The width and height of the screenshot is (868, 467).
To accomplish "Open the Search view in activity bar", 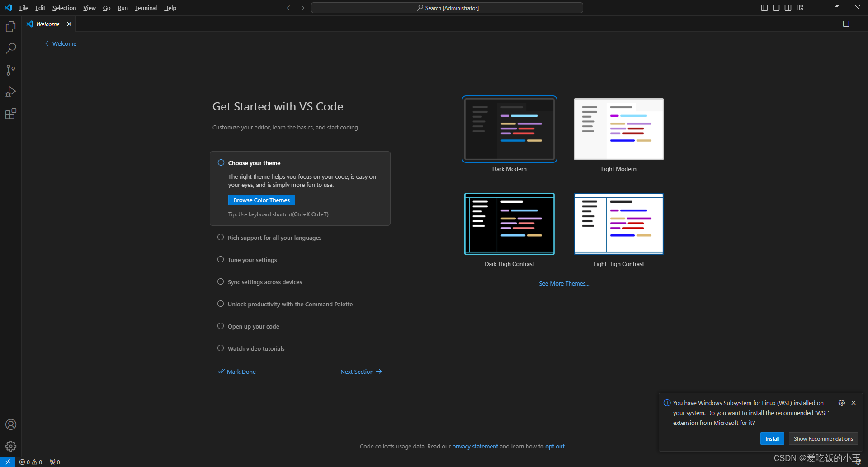I will (11, 48).
